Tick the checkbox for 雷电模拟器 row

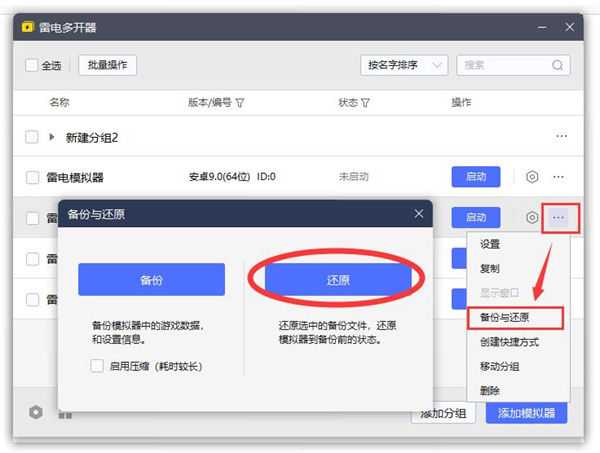32,178
